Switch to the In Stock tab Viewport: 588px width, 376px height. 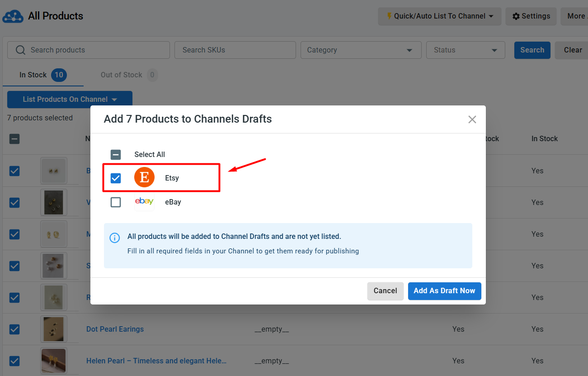coord(43,75)
